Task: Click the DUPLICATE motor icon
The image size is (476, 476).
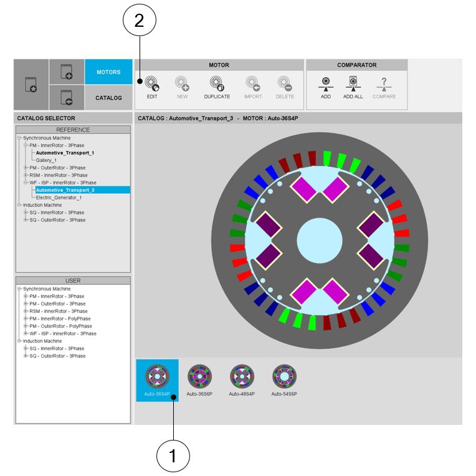Action: coord(217,83)
